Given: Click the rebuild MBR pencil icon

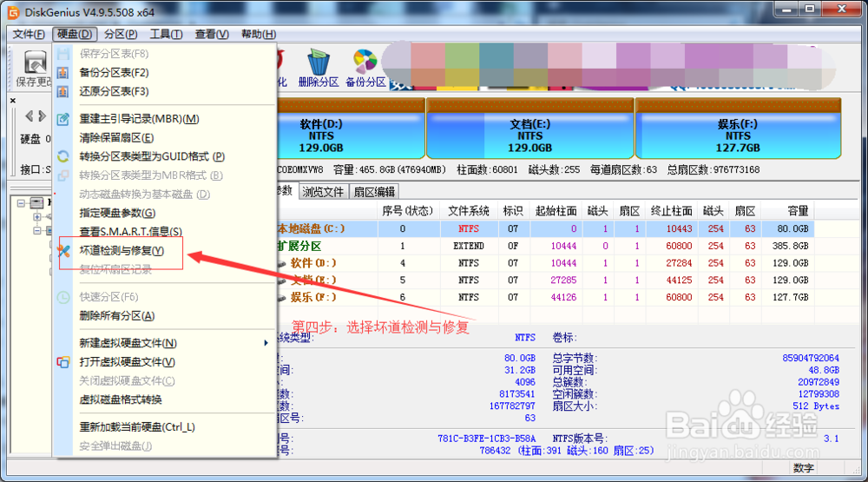Looking at the screenshot, I should [x=63, y=119].
